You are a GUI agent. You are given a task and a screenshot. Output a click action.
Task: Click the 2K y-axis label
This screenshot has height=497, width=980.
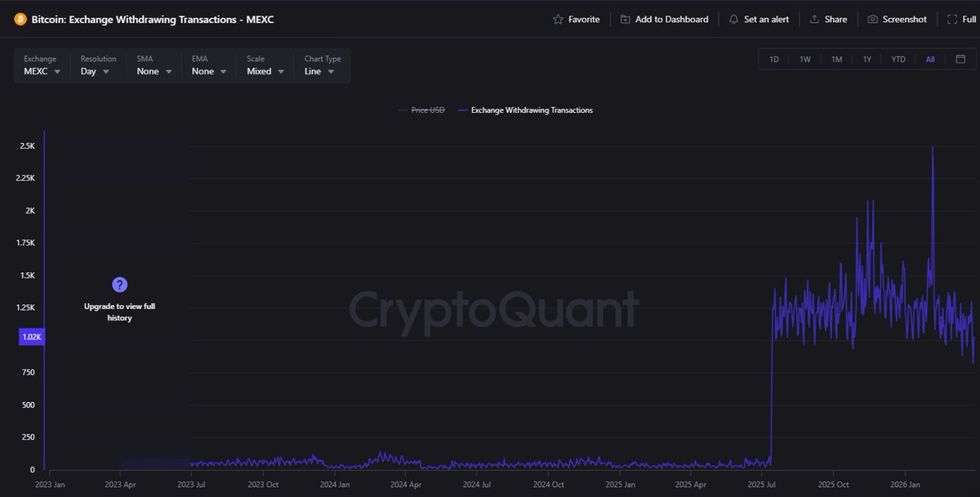[x=30, y=211]
